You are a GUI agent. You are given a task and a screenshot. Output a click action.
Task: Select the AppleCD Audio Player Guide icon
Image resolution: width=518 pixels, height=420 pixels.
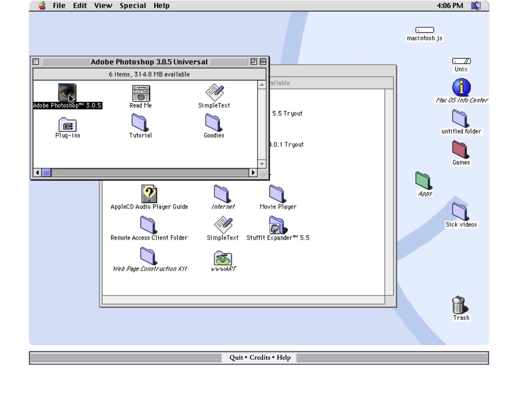[149, 194]
